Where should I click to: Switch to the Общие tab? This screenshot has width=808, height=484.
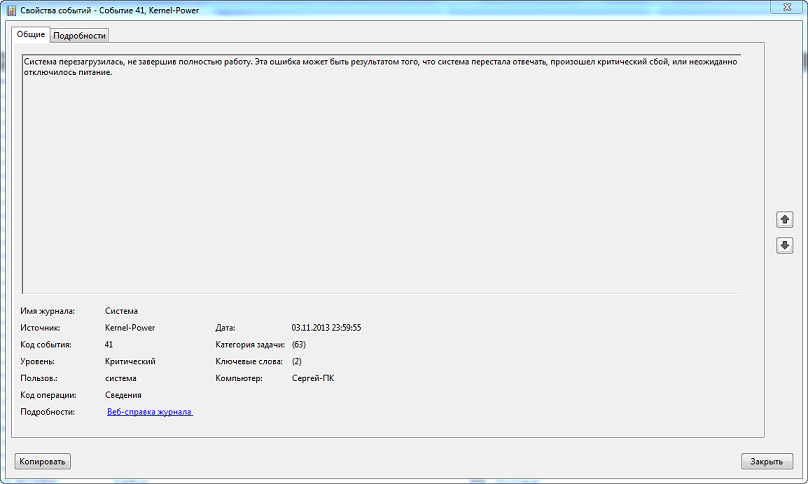(x=30, y=34)
